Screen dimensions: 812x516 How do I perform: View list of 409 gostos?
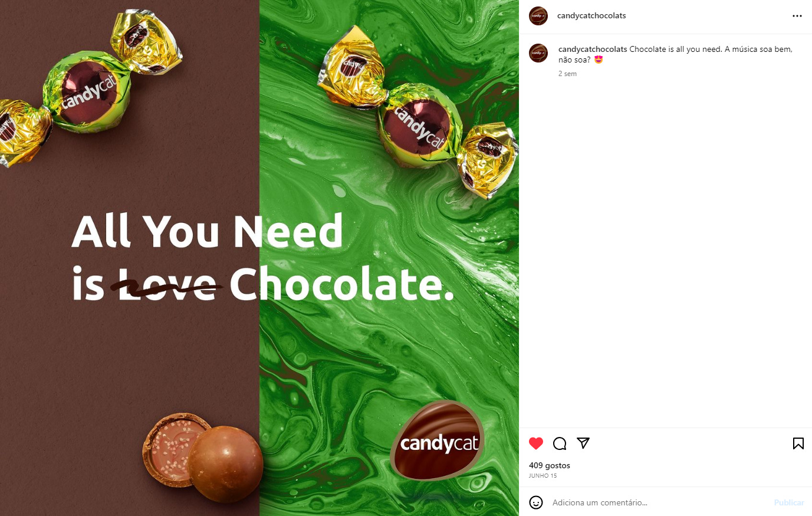550,465
